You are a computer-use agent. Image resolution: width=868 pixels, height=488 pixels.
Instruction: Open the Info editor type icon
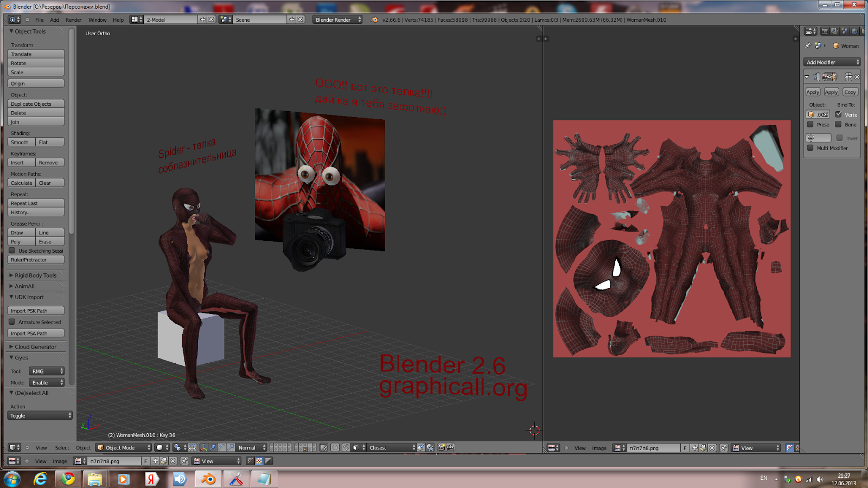14,20
